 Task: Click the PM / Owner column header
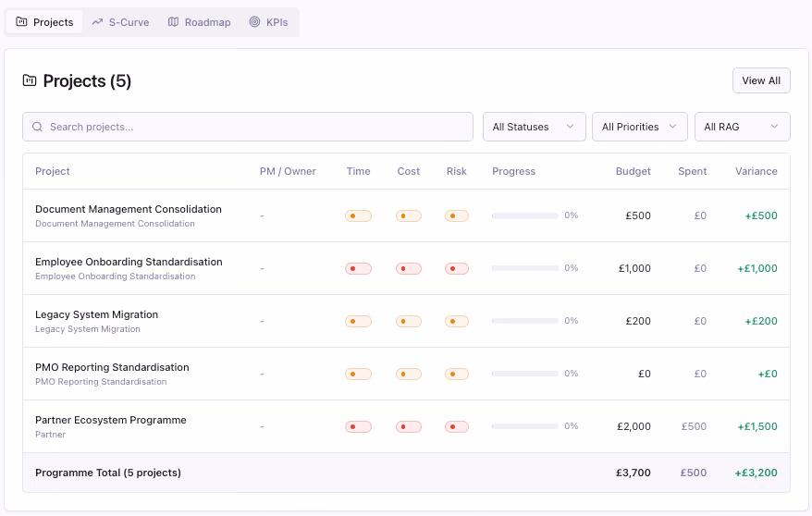(x=288, y=171)
